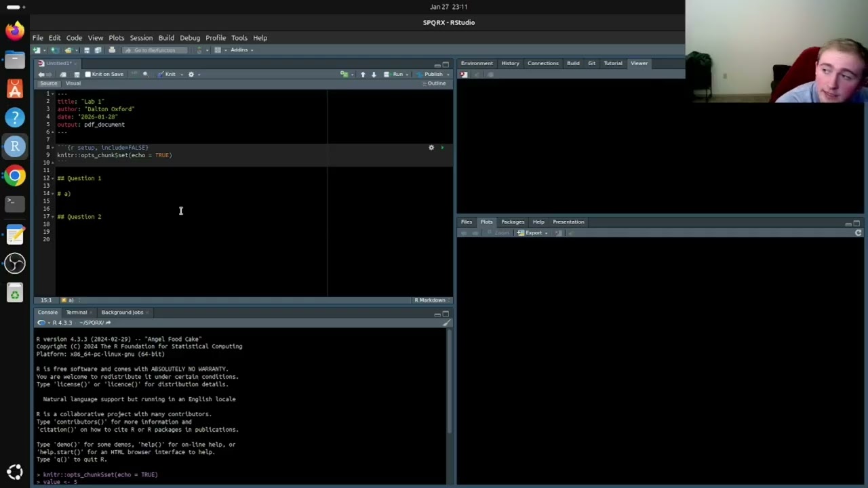Open the Code menu

74,38
